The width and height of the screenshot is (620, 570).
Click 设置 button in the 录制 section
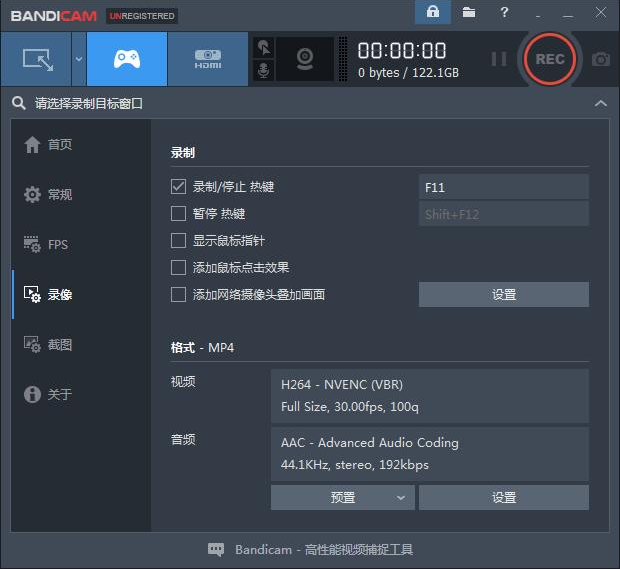pyautogui.click(x=504, y=294)
